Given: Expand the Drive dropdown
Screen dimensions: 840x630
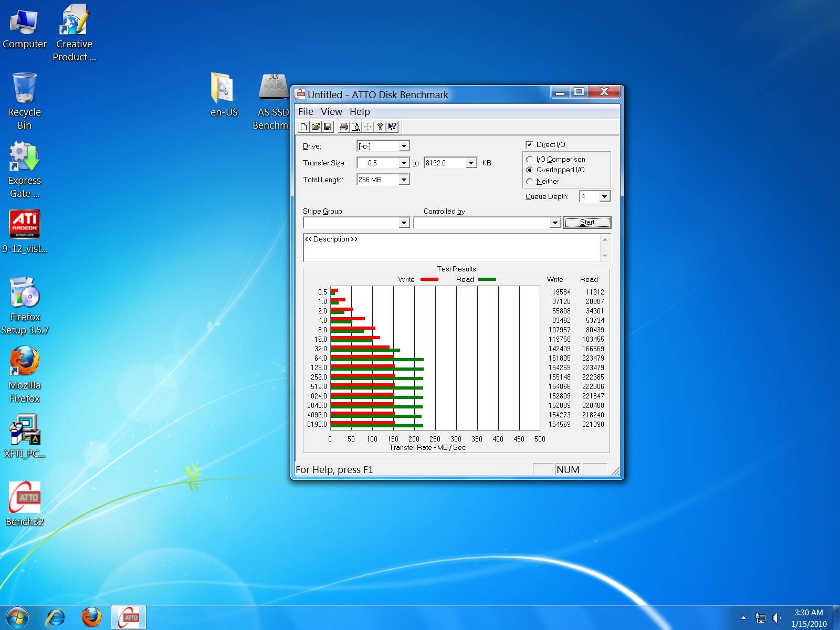Looking at the screenshot, I should pyautogui.click(x=404, y=146).
